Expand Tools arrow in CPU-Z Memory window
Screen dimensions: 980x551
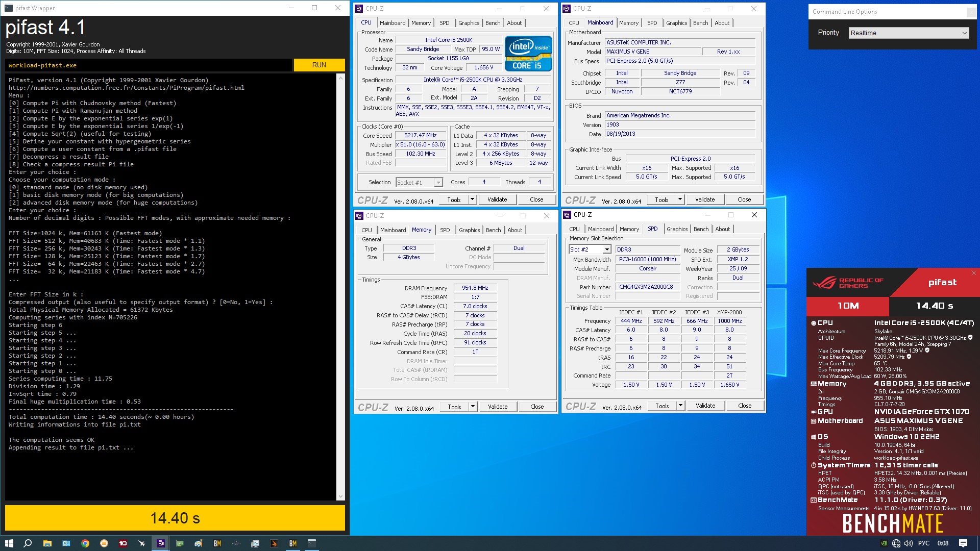473,407
